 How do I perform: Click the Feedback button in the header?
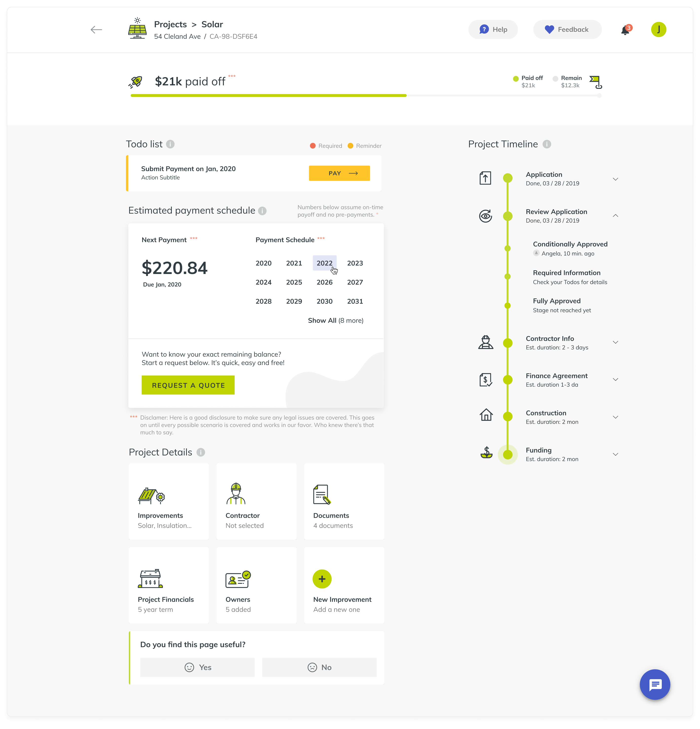[567, 29]
